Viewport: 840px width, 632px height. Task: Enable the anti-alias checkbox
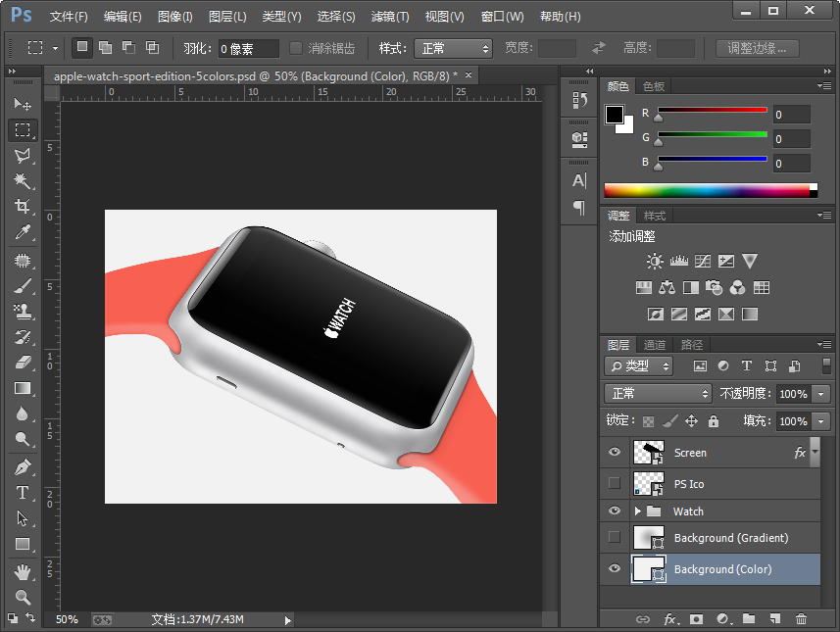[x=296, y=48]
